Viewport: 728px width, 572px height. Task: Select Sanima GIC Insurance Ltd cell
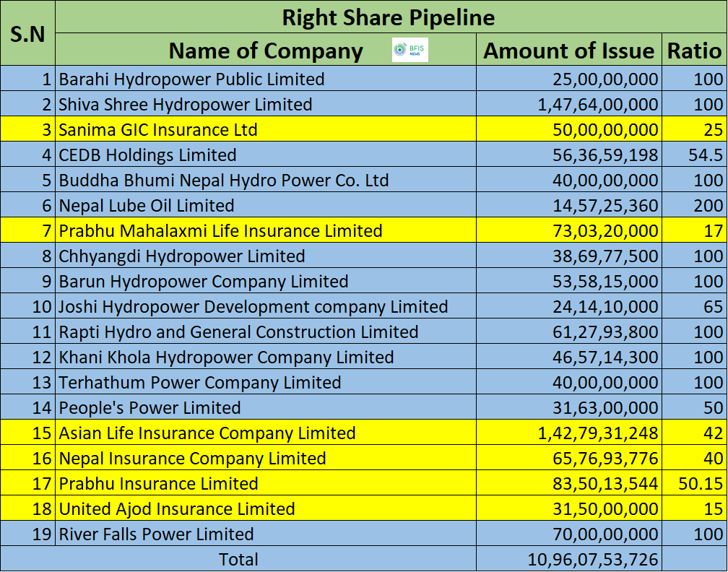[x=266, y=129]
